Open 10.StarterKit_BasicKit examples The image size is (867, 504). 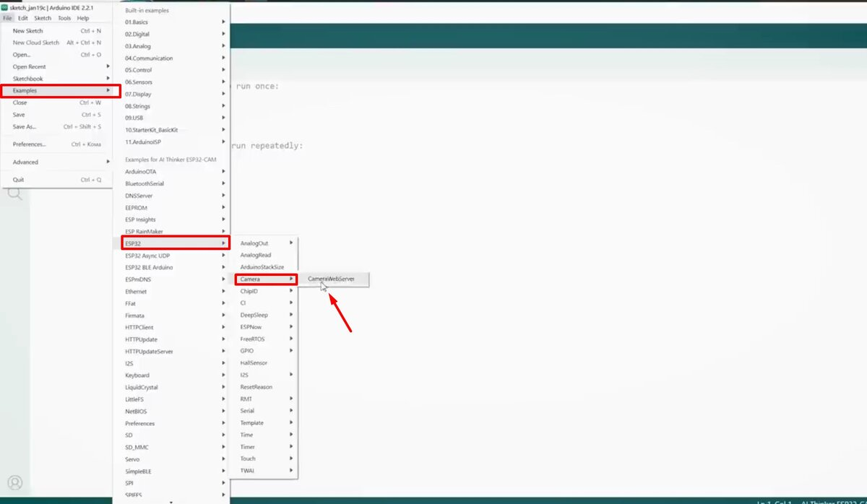[x=172, y=130]
